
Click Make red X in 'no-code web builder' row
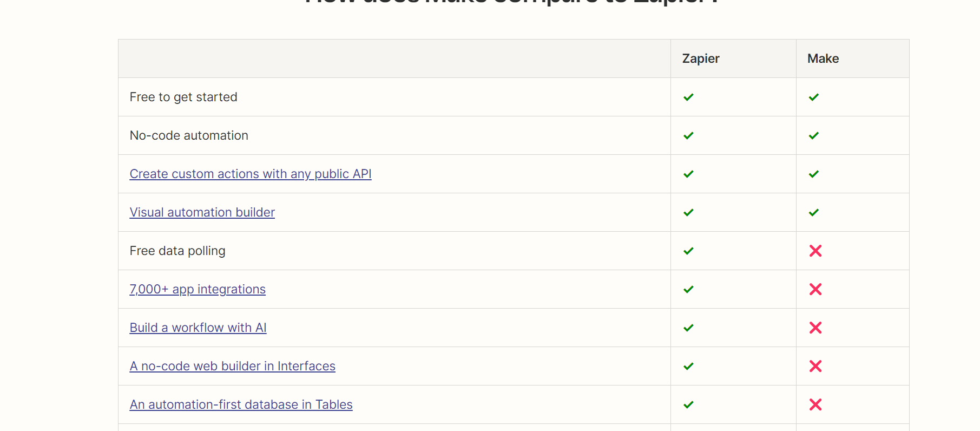pyautogui.click(x=815, y=366)
